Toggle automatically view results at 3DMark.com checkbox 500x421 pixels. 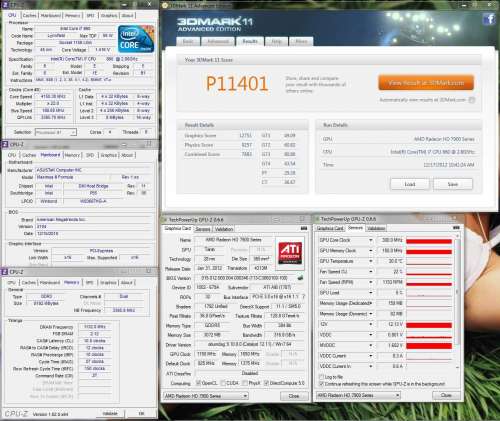[472, 100]
